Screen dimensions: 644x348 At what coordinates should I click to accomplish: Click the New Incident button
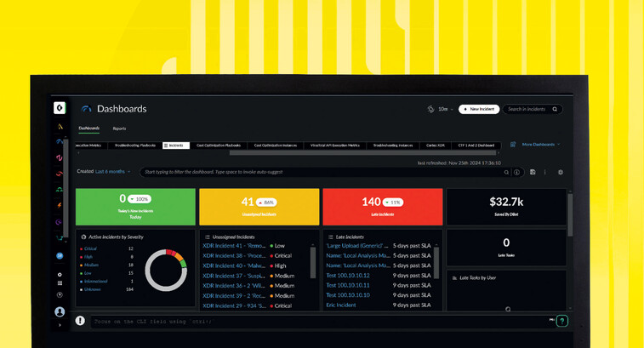coord(479,109)
